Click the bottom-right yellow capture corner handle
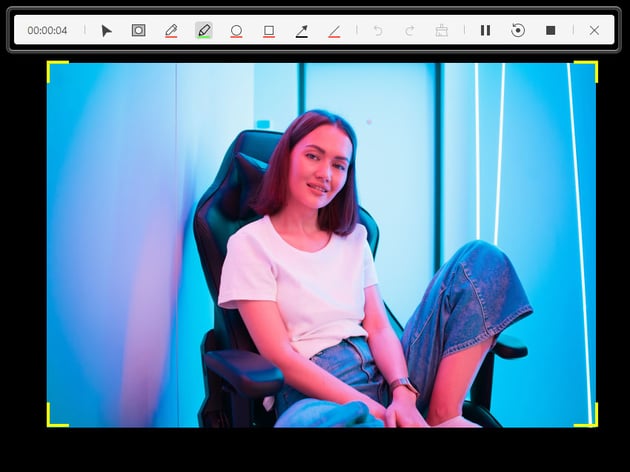630x472 pixels. point(587,416)
